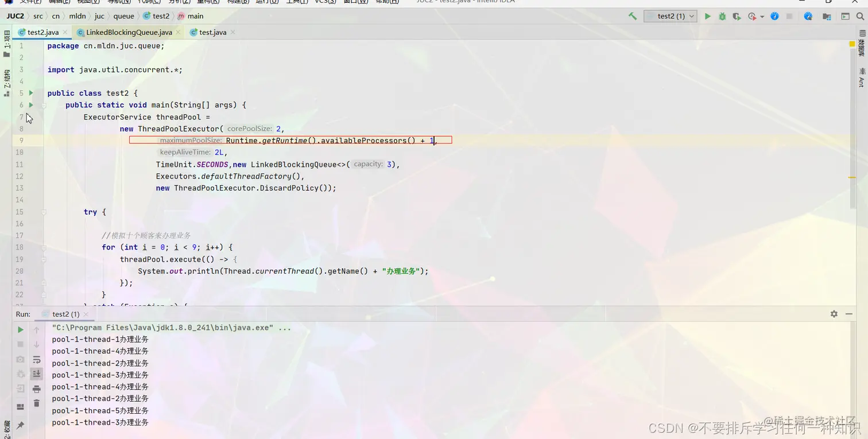Click the mldn breadcrumb in the navigation bar

[77, 16]
